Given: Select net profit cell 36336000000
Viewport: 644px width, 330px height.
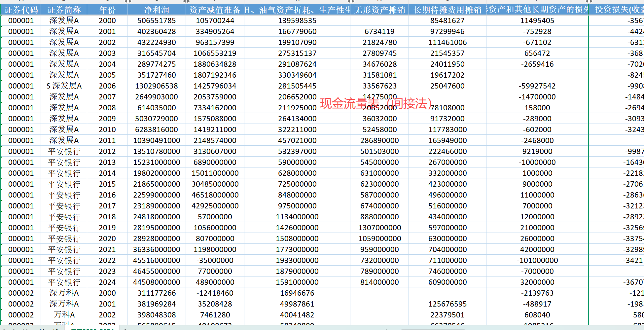Looking at the screenshot, I should point(157,249).
